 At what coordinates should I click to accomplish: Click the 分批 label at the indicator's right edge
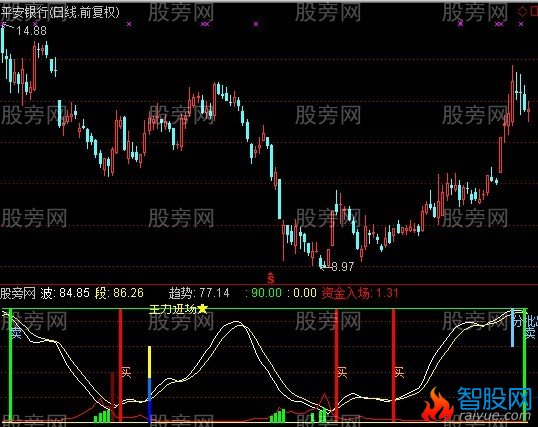[x=525, y=321]
